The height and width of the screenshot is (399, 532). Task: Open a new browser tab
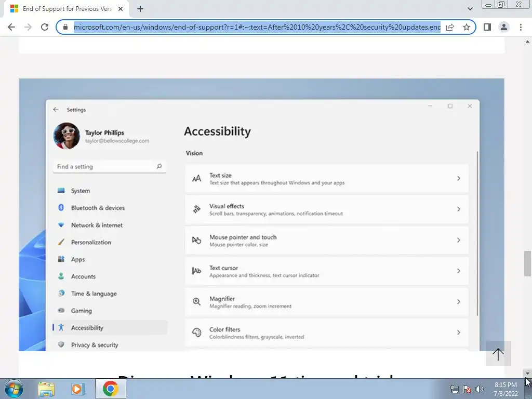click(x=140, y=9)
